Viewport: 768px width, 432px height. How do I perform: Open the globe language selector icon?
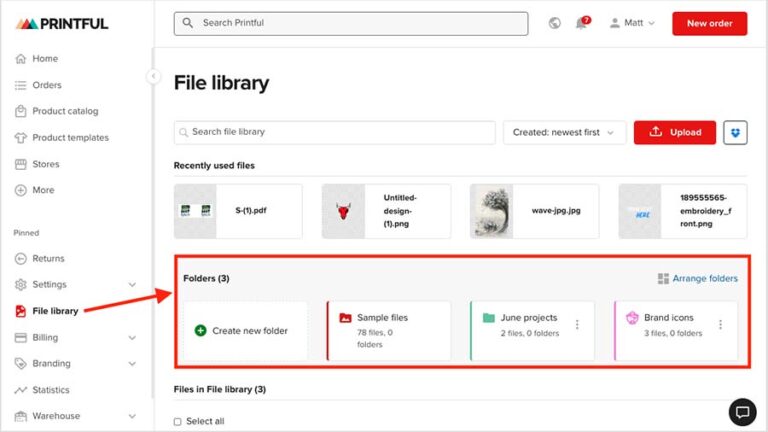point(555,23)
